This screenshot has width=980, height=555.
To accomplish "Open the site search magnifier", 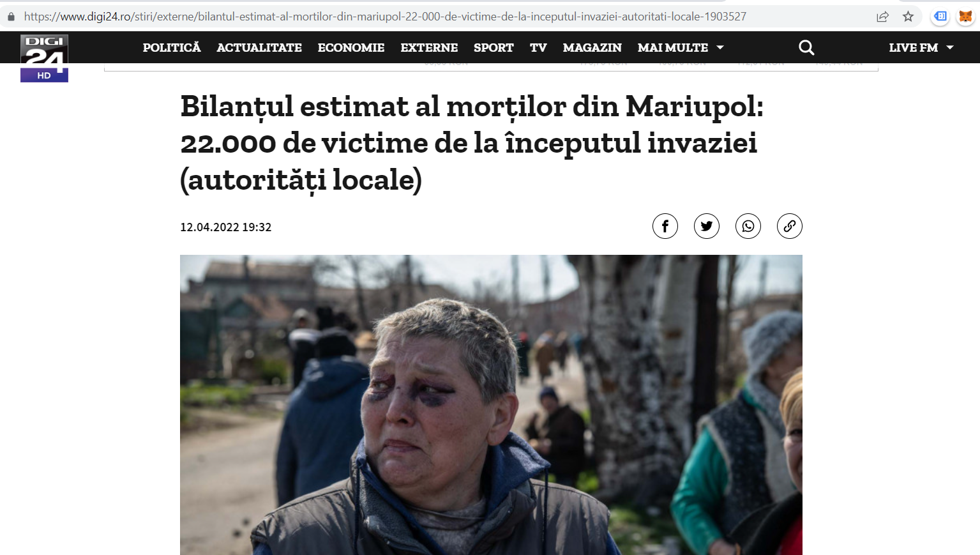I will click(x=806, y=47).
